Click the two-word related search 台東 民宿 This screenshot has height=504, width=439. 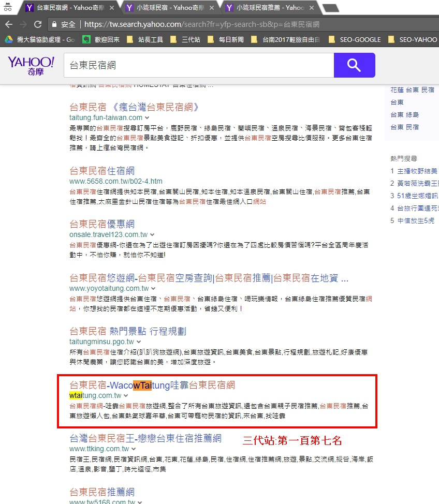point(405,127)
